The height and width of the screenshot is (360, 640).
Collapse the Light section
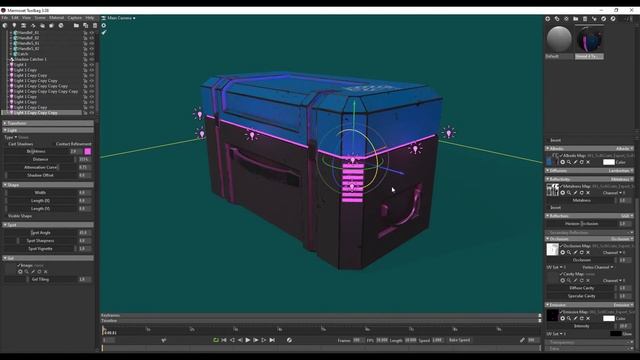tap(48, 130)
